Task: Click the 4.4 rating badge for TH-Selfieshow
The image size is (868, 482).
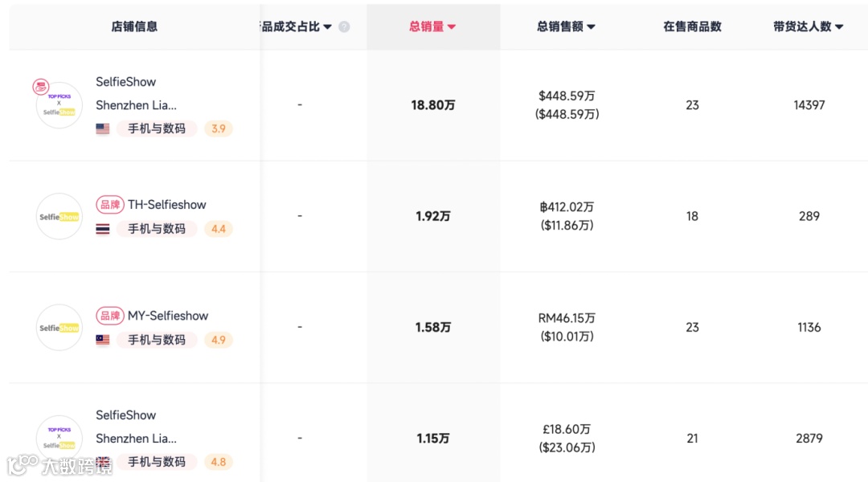Action: click(218, 229)
